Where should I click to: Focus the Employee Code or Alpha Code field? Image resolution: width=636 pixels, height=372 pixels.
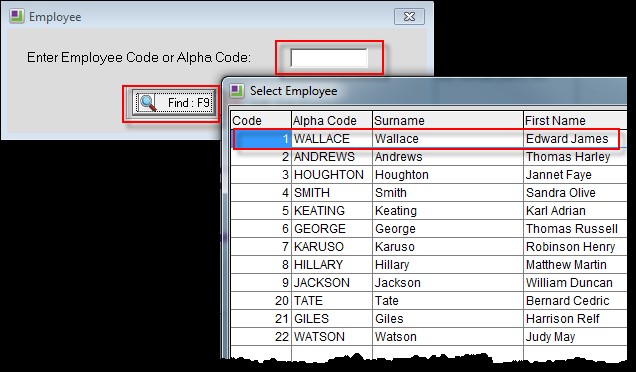[x=329, y=58]
